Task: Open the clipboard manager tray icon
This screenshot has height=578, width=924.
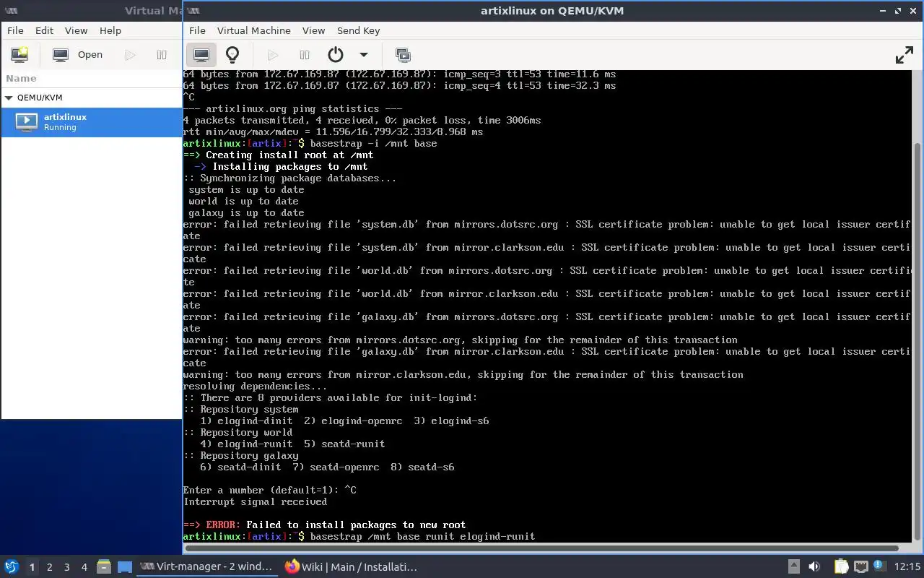Action: coord(841,567)
